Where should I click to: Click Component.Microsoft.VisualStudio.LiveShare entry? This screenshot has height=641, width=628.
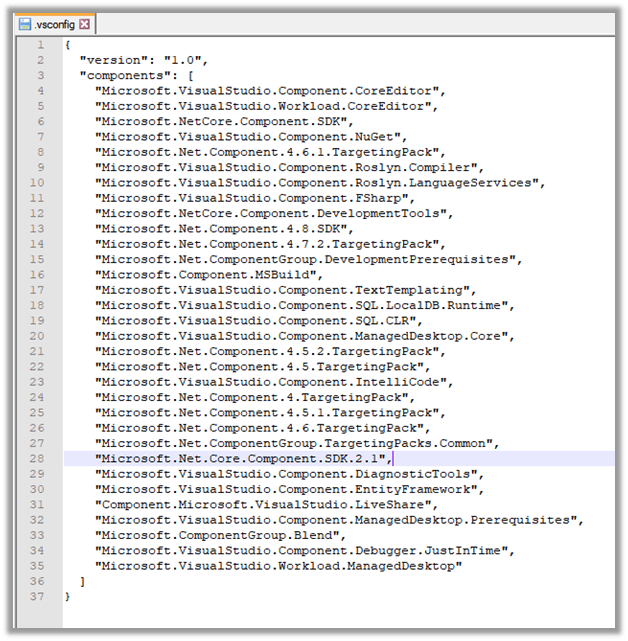coord(266,504)
